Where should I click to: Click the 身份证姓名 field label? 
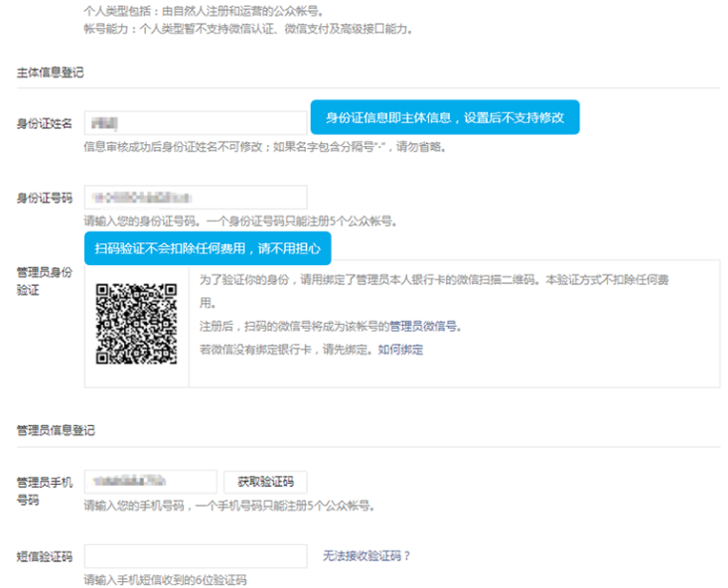(44, 124)
